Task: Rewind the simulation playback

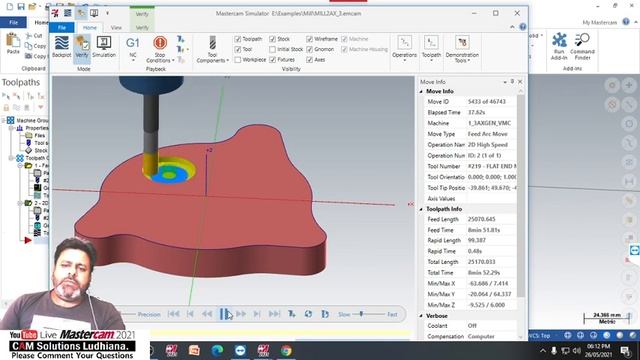Action: point(207,314)
